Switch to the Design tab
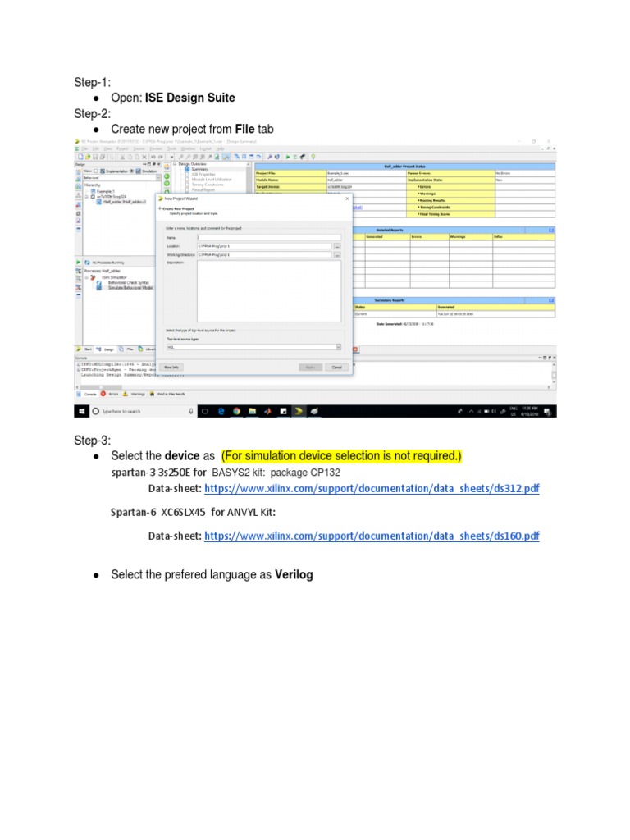Screen dimensions: 630x840 pyautogui.click(x=106, y=349)
